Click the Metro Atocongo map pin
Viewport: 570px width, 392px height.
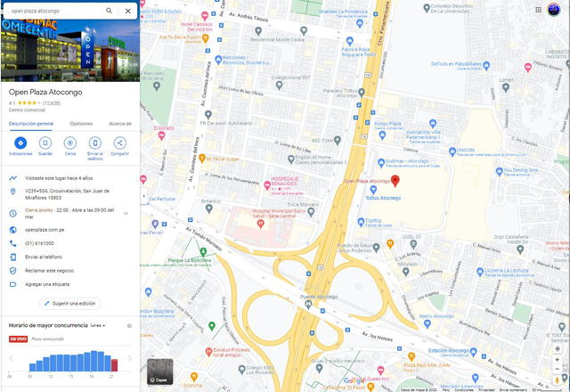(427, 323)
